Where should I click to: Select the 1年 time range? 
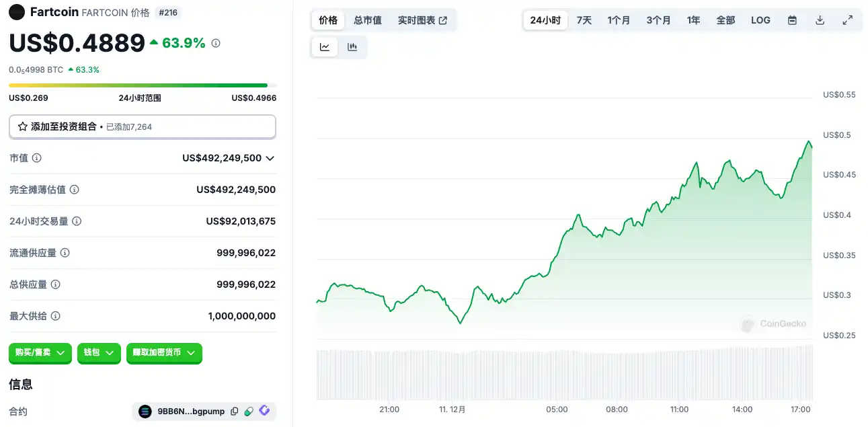[x=693, y=20]
